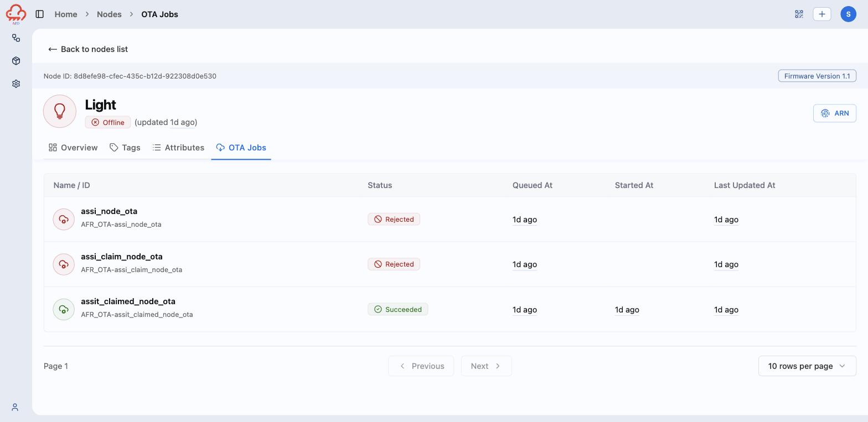Click AFR_OTA-assit_claimed_node_ota ID text
Screen dimensions: 868x422
137,315
